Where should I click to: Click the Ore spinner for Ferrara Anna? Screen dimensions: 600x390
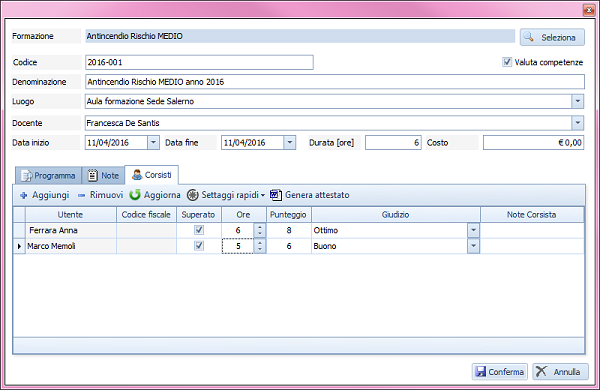(x=260, y=230)
